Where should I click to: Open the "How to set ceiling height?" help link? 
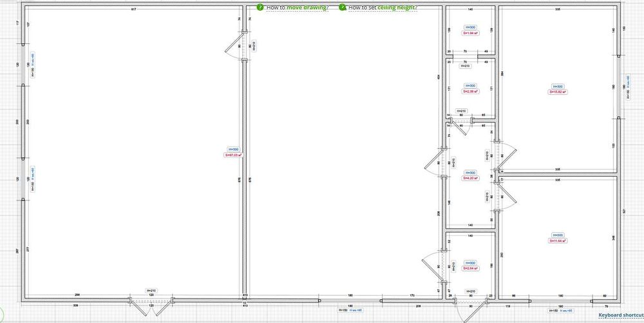point(383,7)
